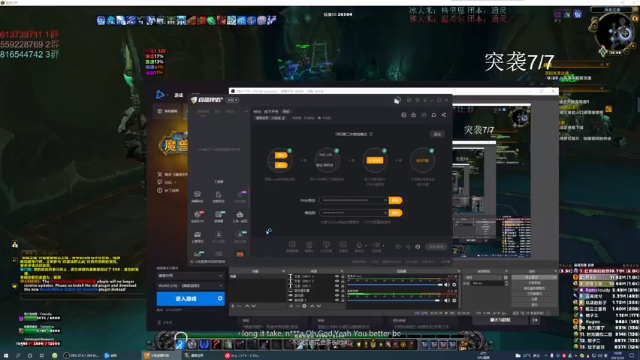Open the Windows Start menu

6,356
